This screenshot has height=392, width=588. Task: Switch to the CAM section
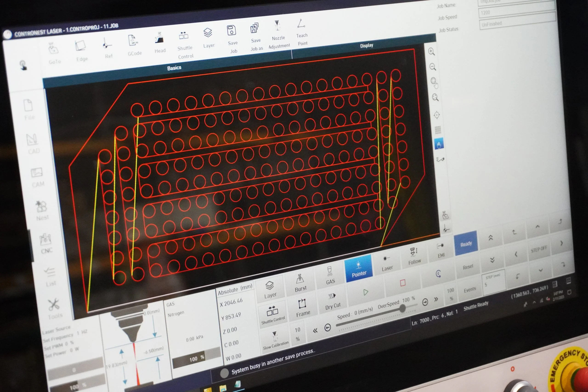pyautogui.click(x=37, y=177)
